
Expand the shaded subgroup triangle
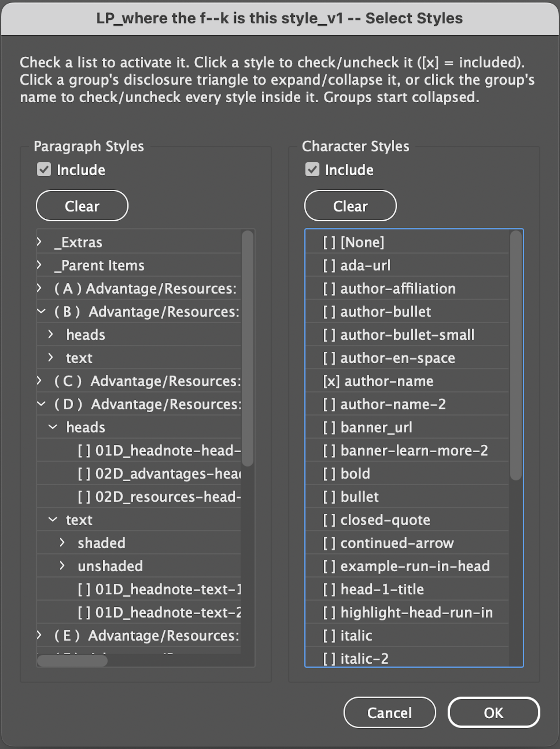(62, 543)
